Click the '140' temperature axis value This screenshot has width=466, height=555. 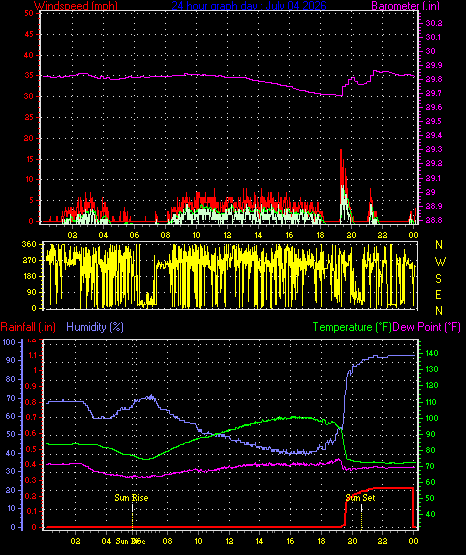(431, 353)
